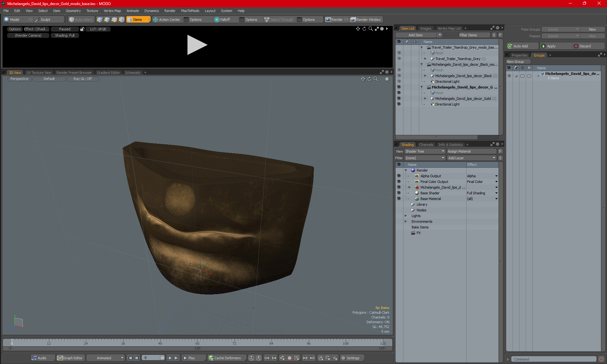Click the Sculpt mode button
Screen dimensions: 607x364
coord(48,20)
